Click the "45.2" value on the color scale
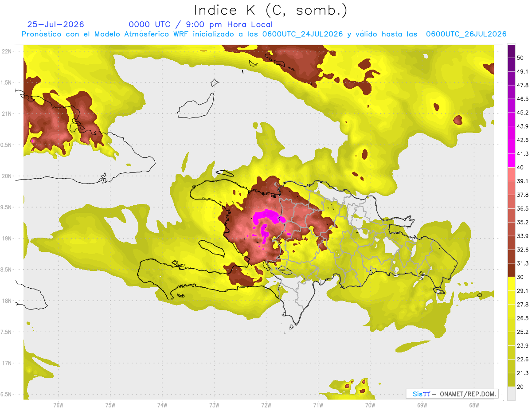 click(x=523, y=113)
